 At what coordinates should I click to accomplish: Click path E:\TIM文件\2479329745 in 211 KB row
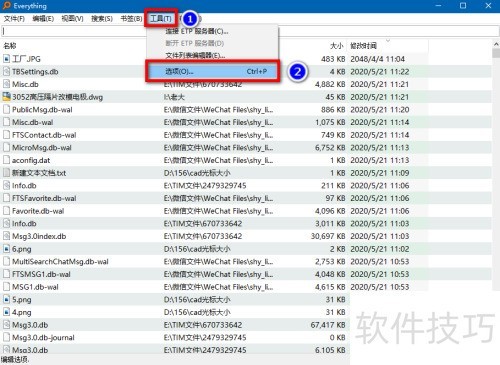click(x=205, y=186)
